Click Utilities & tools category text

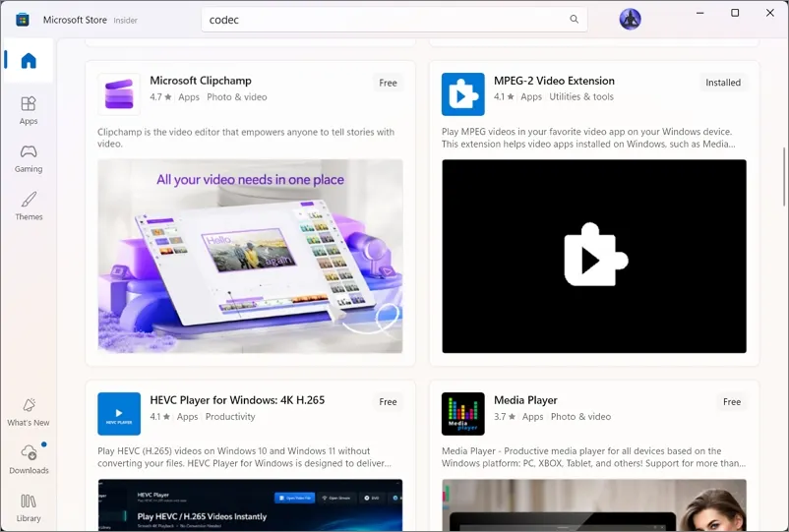point(581,96)
